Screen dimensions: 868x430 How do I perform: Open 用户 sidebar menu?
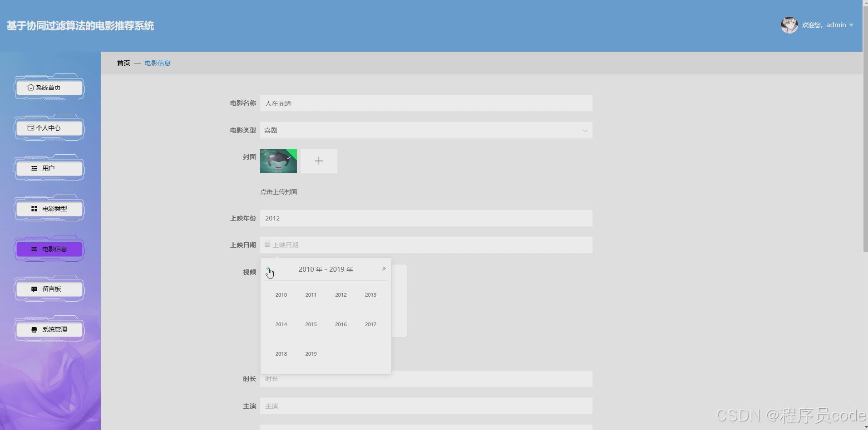pyautogui.click(x=49, y=168)
